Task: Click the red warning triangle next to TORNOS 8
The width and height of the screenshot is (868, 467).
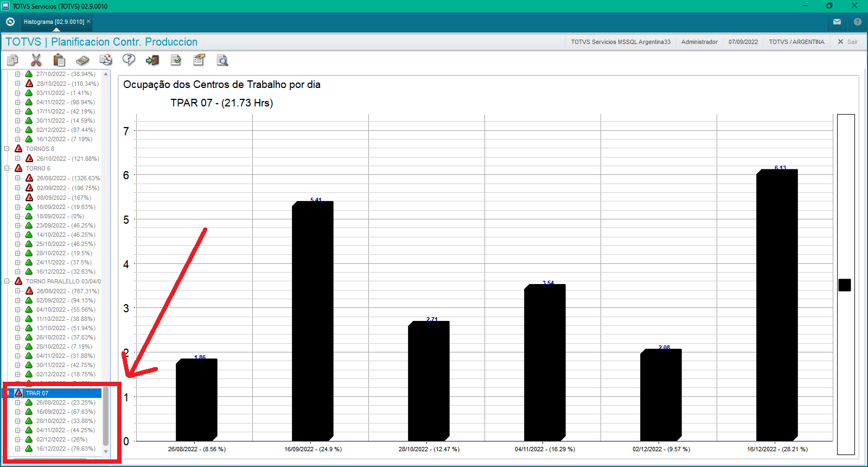Action: [x=18, y=148]
